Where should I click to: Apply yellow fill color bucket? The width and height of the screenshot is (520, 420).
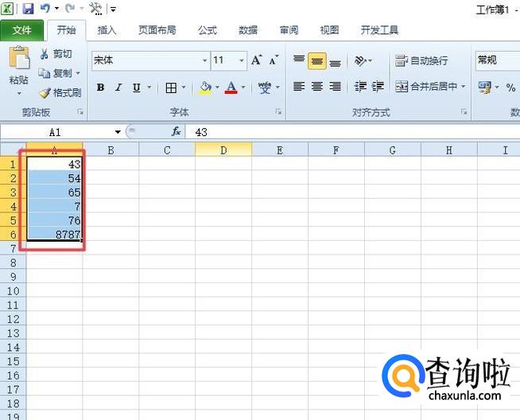coord(205,87)
